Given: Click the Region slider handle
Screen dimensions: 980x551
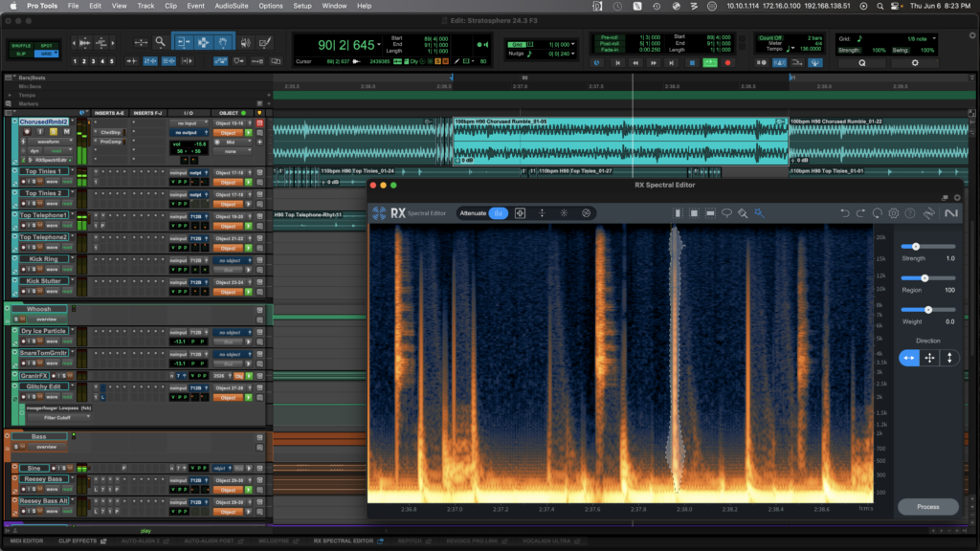Looking at the screenshot, I should (x=924, y=278).
